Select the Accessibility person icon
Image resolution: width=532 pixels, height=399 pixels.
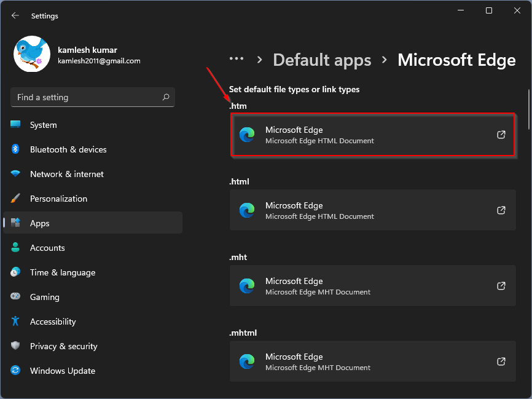coord(17,322)
